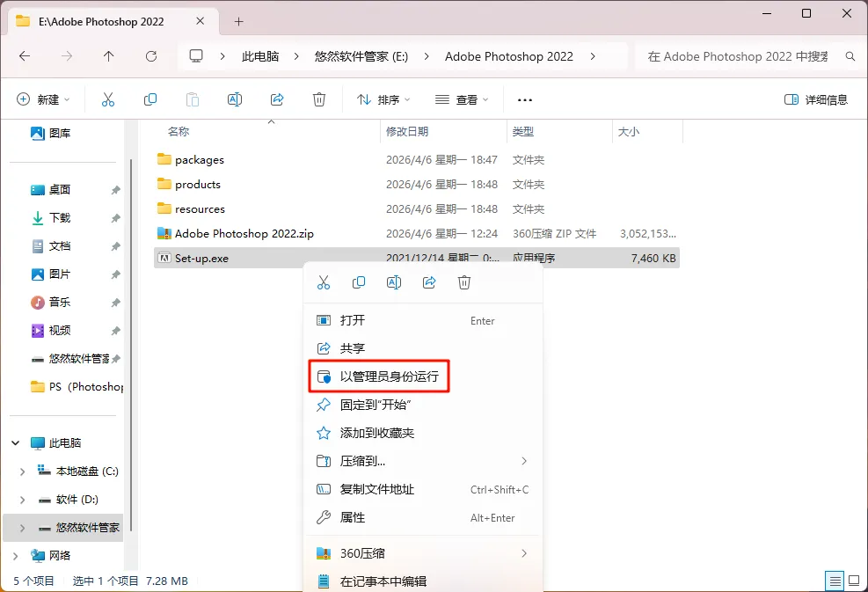The image size is (868, 592).
Task: Open the 查看 view dropdown
Action: coord(462,99)
